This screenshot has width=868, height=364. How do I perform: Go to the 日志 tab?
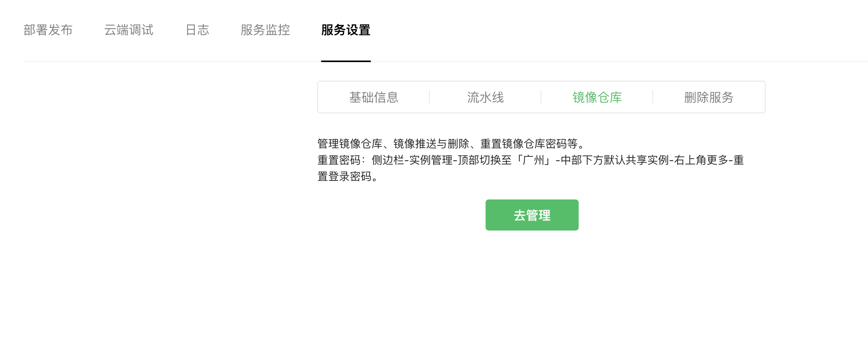point(197,30)
